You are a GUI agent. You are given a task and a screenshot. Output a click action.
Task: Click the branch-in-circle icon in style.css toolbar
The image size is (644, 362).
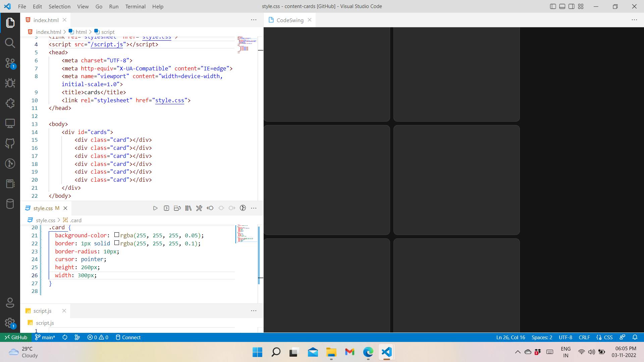[243, 208]
